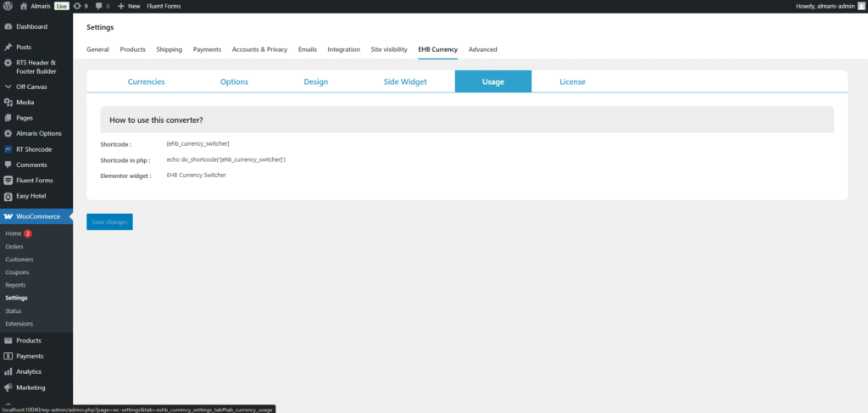Open Accounts & Privacy settings tab
The height and width of the screenshot is (413, 868).
tap(259, 49)
